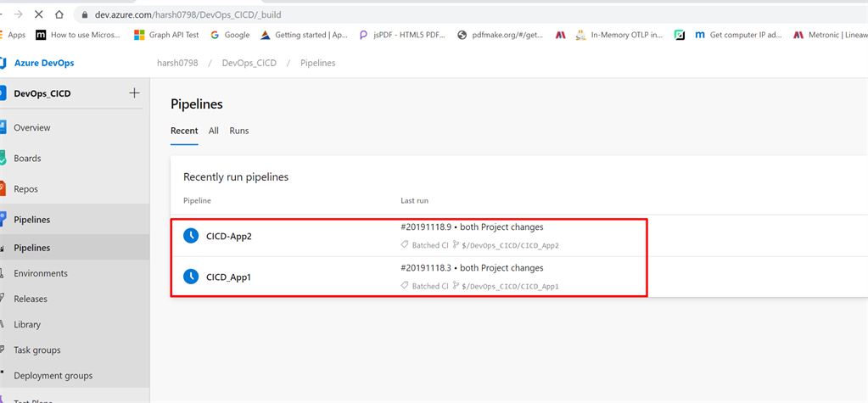Click harsh0798 in the breadcrumb

click(x=176, y=63)
